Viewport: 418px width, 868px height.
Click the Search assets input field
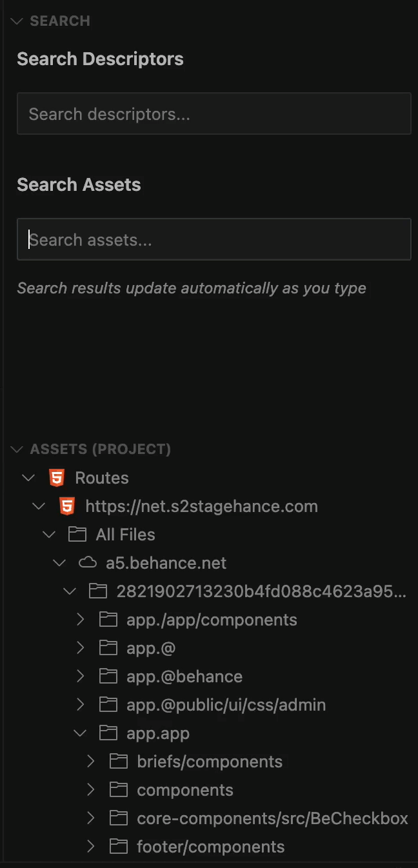tap(214, 241)
